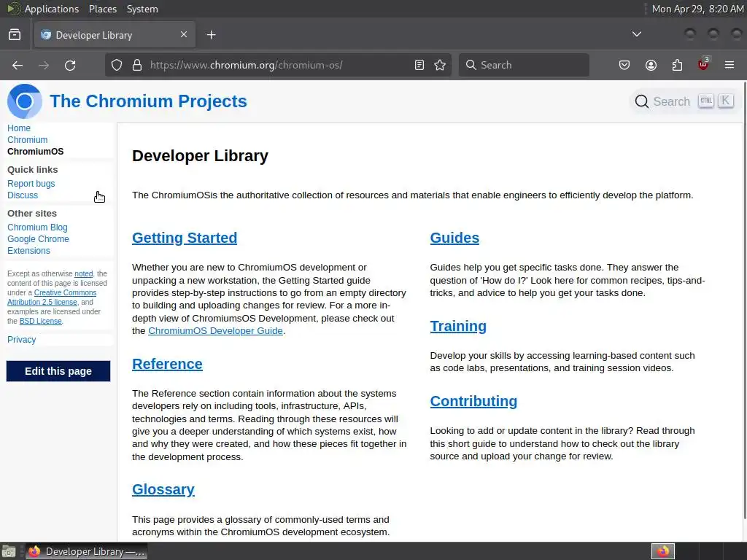Click the uBlock Origin extension icon
This screenshot has width=747, height=560.
click(703, 64)
